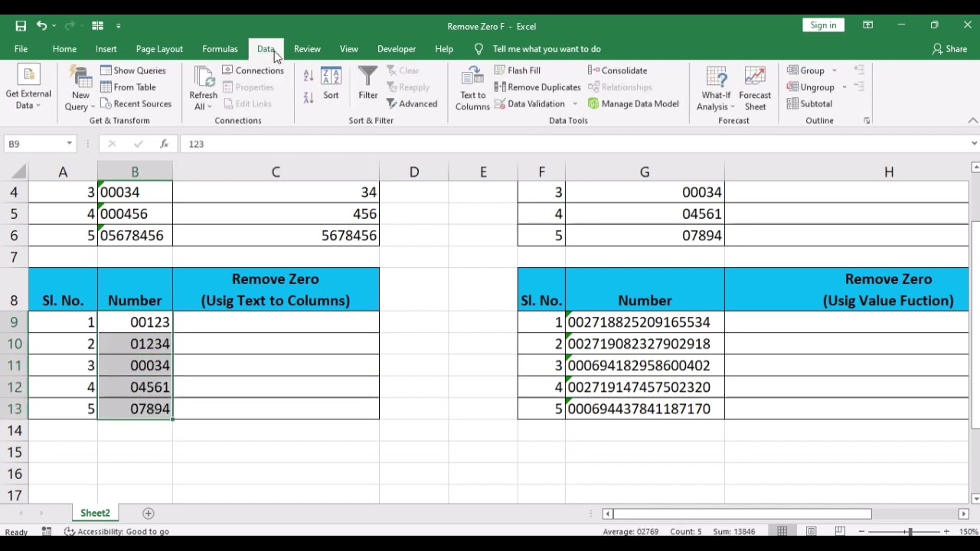
Task: Switch to Page Layout view in status bar
Action: (x=811, y=531)
